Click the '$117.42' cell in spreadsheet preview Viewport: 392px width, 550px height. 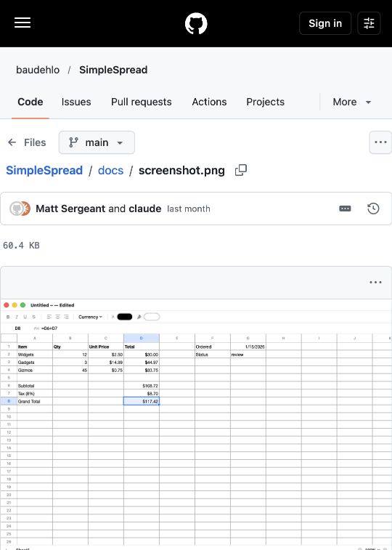click(142, 401)
